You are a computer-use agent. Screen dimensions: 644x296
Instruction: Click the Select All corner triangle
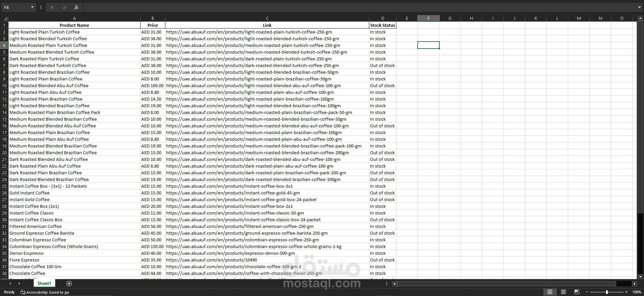[x=4, y=18]
